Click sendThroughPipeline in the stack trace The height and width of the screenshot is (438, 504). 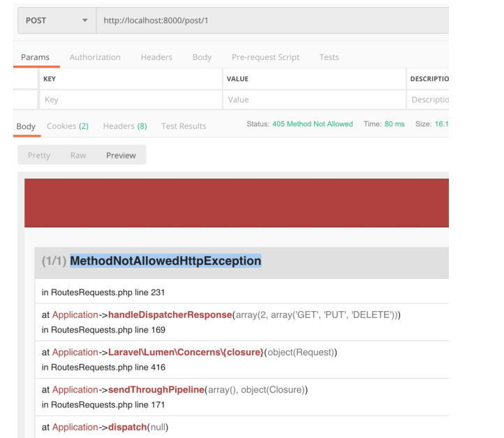click(156, 389)
